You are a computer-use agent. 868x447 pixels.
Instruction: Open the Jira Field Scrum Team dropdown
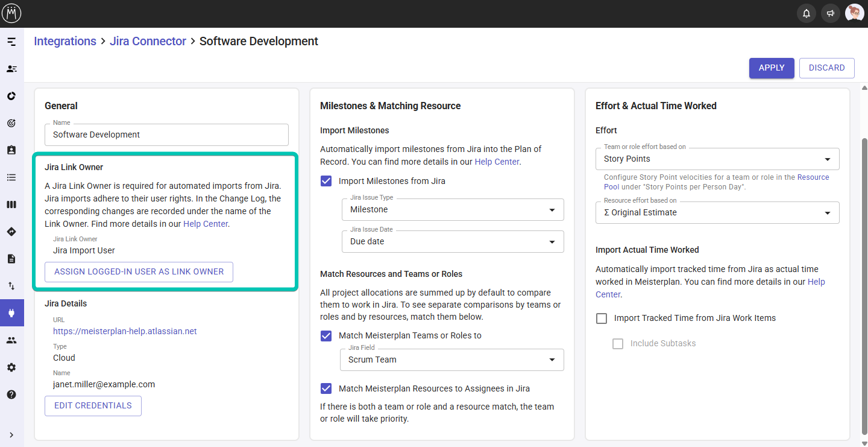click(x=453, y=360)
